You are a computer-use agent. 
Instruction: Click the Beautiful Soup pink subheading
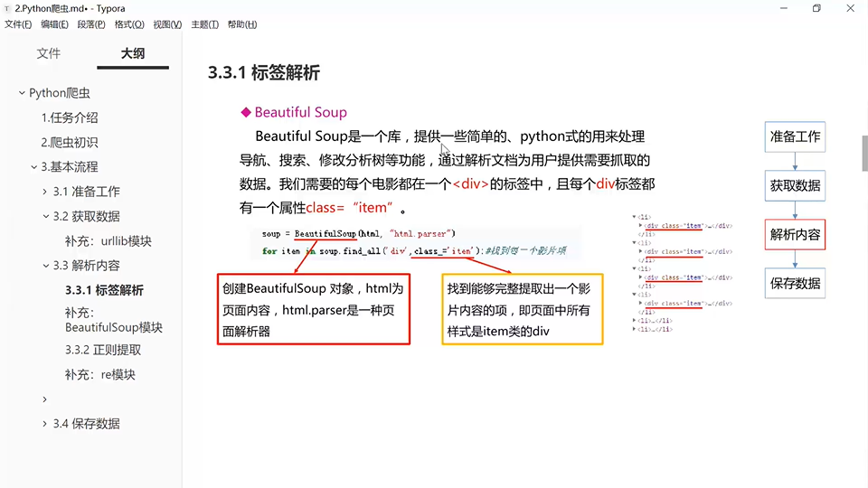click(x=300, y=112)
